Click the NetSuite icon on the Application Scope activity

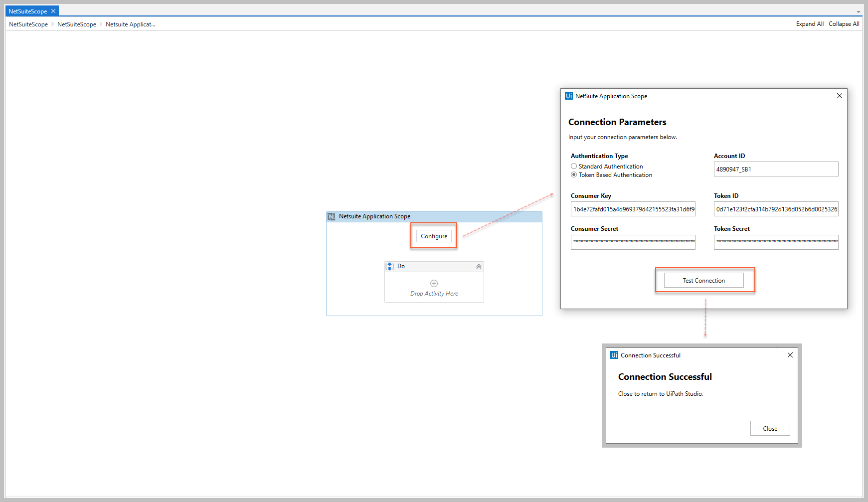coord(332,216)
